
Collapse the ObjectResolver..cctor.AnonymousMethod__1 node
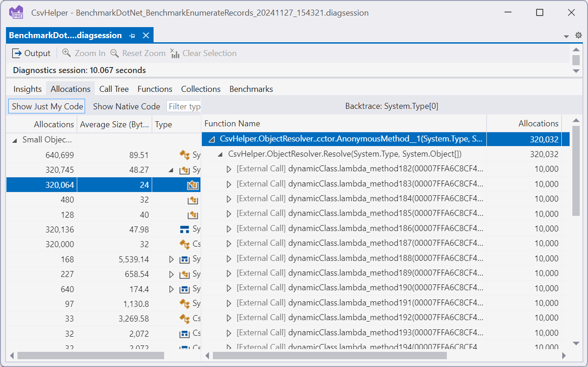click(211, 139)
